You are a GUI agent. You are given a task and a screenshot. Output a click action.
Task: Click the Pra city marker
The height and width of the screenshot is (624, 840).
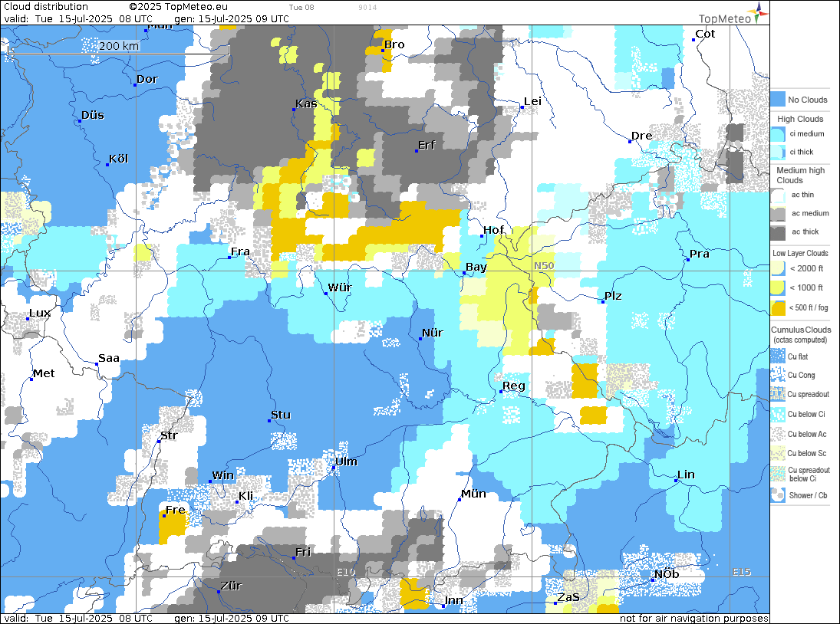coord(688,260)
